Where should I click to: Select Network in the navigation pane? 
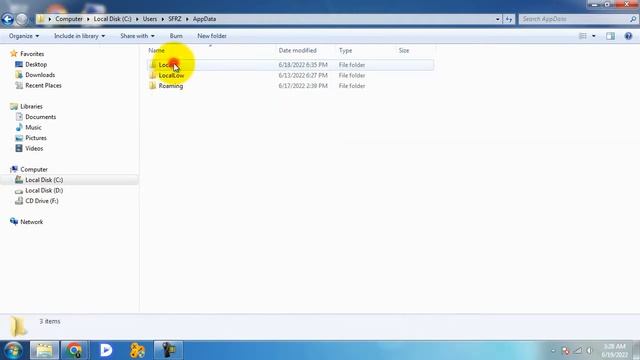pyautogui.click(x=31, y=222)
